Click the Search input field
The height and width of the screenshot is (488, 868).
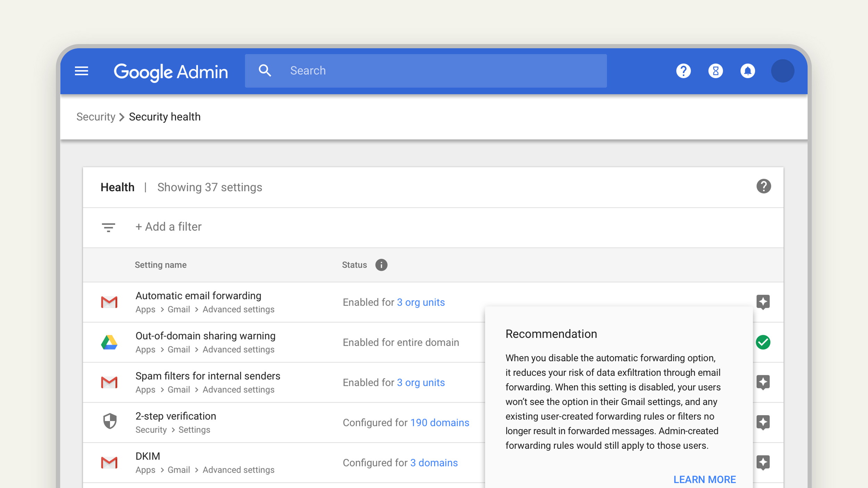coord(426,71)
